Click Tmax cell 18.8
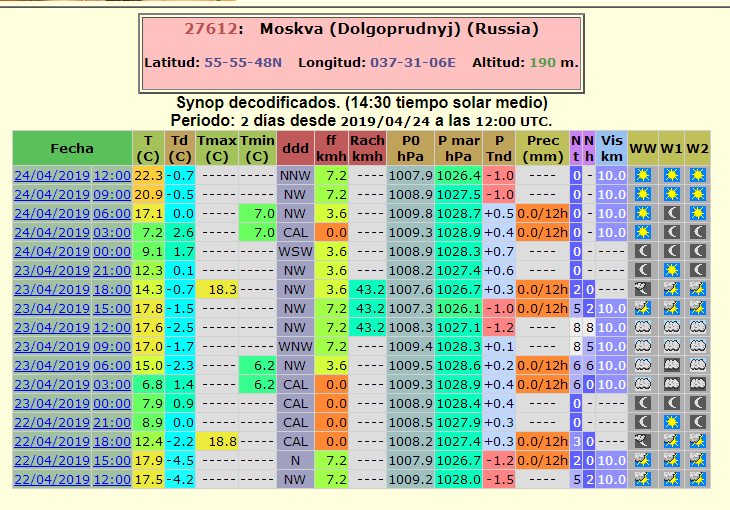Screen dimensions: 730x510 [x=217, y=442]
